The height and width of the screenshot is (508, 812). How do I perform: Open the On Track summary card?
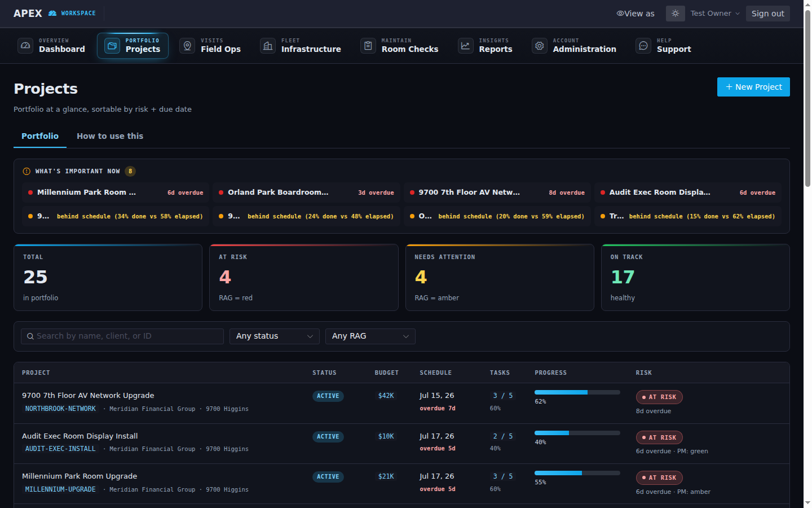pyautogui.click(x=695, y=277)
